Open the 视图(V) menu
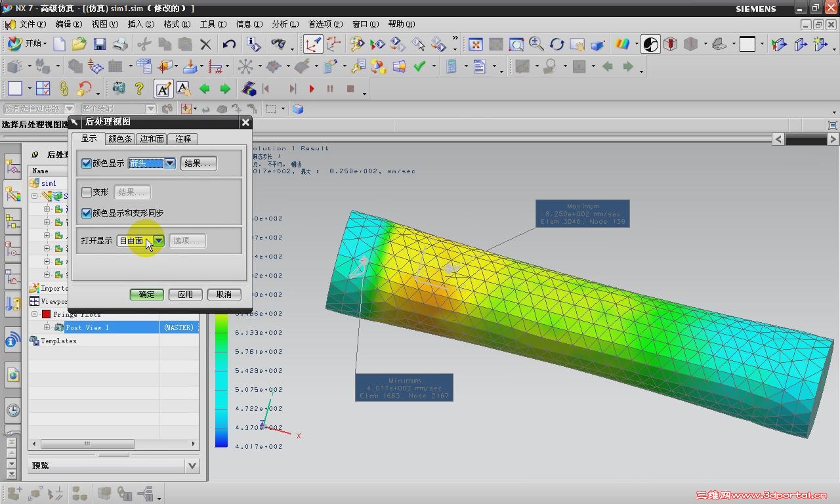This screenshot has height=504, width=840. pos(105,24)
